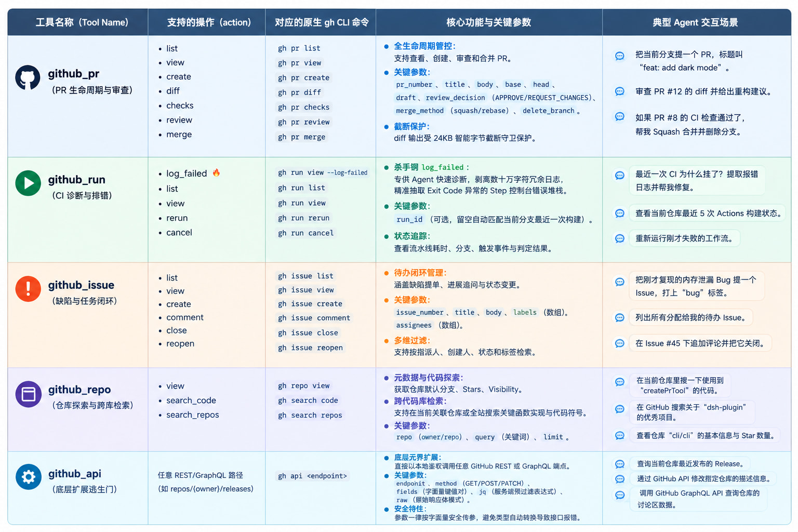This screenshot has height=532, width=798.
Task: Select chat bubble beside "审查 PR #12" prompt
Action: 619,91
